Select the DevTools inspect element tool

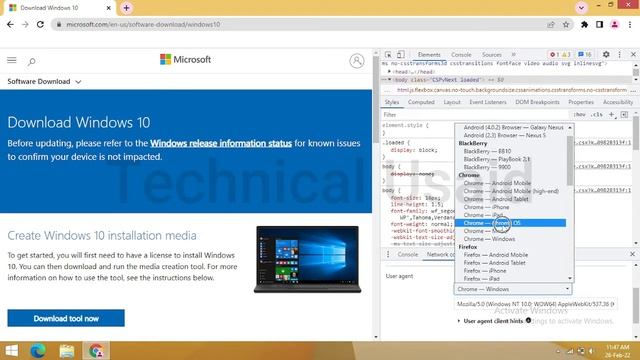click(388, 54)
